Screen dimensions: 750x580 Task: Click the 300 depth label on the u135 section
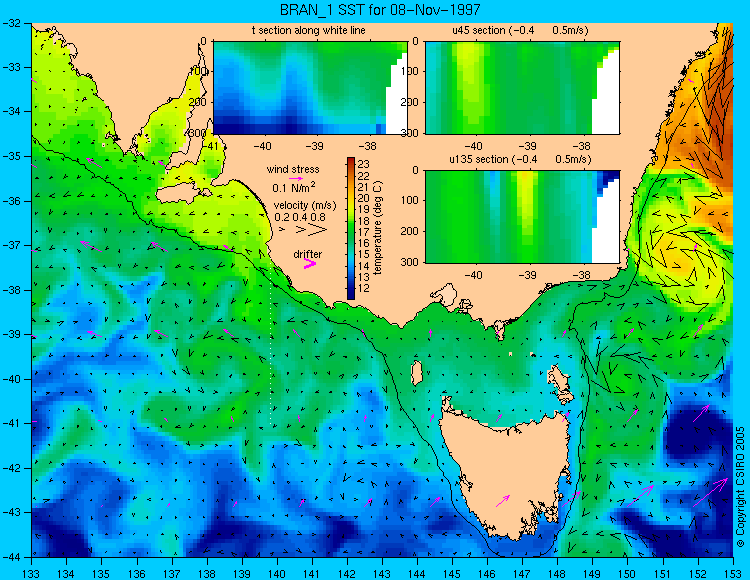tap(410, 262)
